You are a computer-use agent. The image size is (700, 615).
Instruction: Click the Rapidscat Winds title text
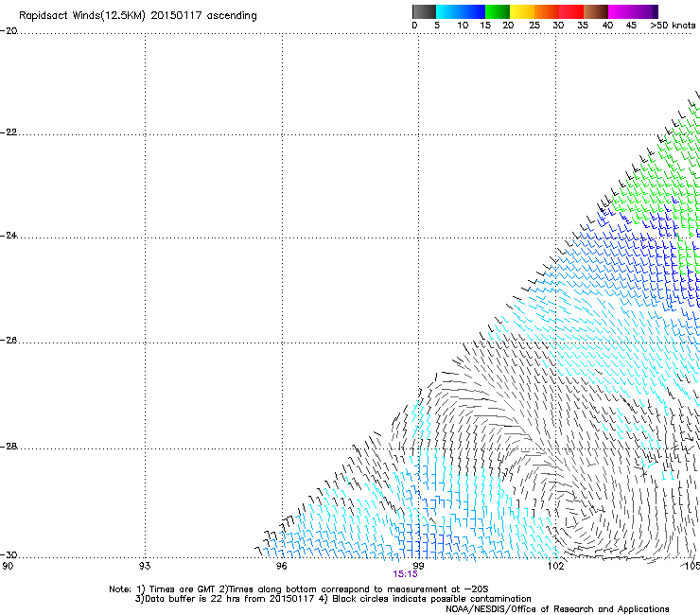pos(138,15)
